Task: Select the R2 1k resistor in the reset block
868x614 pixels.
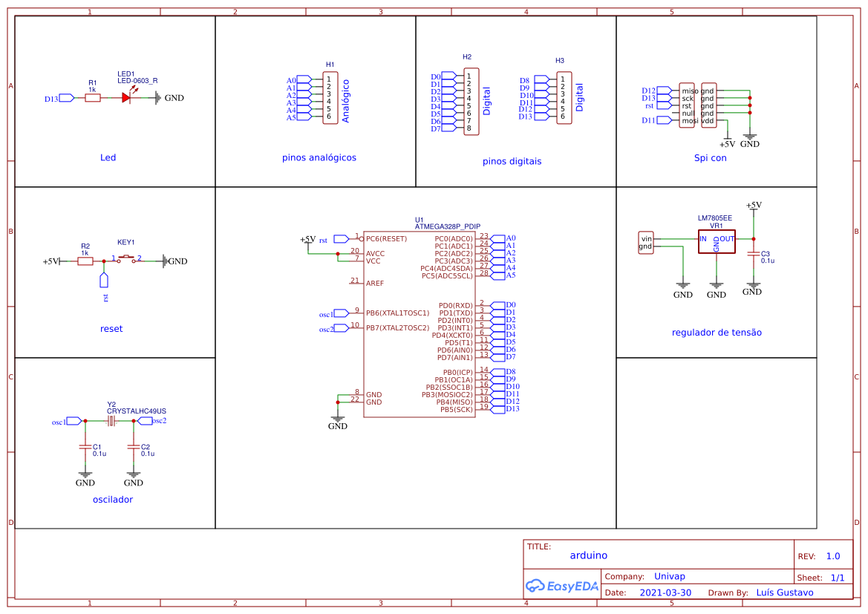Action: 85,261
